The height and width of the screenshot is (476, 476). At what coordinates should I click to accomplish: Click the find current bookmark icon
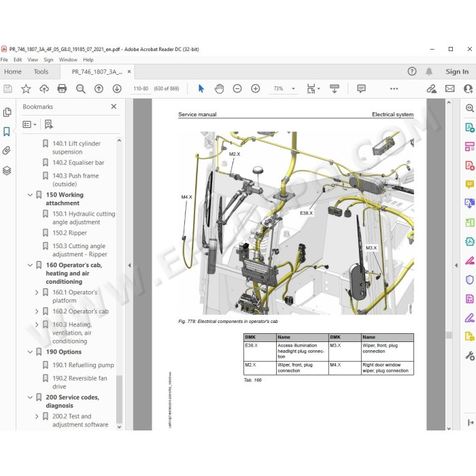tap(48, 124)
